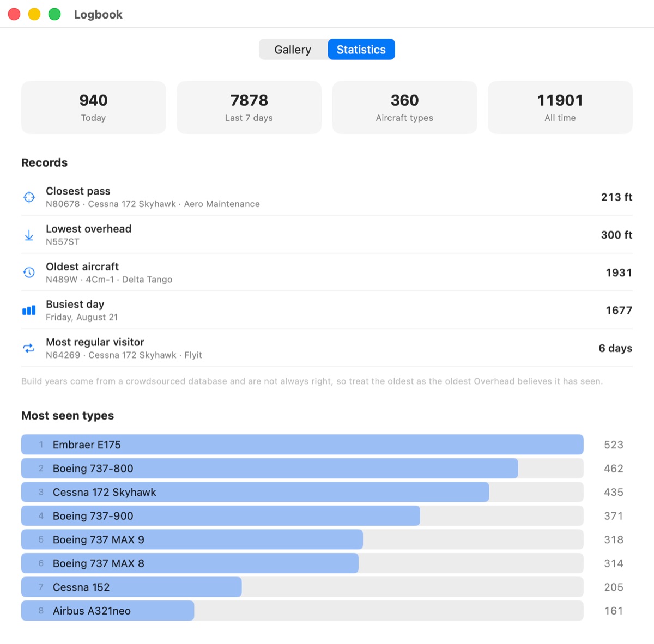654x644 pixels.
Task: Click the 318 count value
Action: tap(614, 539)
